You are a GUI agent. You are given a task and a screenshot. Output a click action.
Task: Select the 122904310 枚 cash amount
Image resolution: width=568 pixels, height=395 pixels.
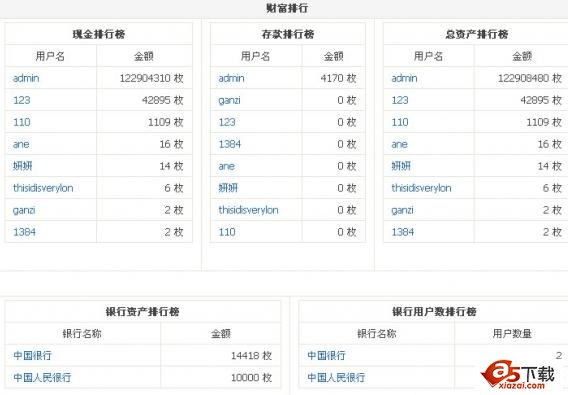pyautogui.click(x=152, y=78)
